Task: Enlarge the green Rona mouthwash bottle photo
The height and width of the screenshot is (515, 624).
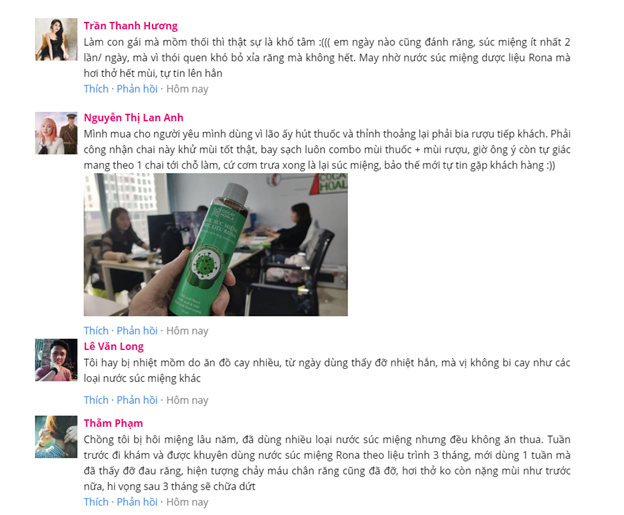Action: click(216, 244)
